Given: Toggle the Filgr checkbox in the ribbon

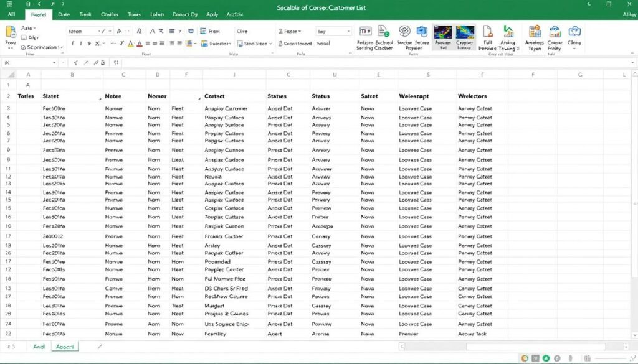Looking at the screenshot, I should pos(24,37).
